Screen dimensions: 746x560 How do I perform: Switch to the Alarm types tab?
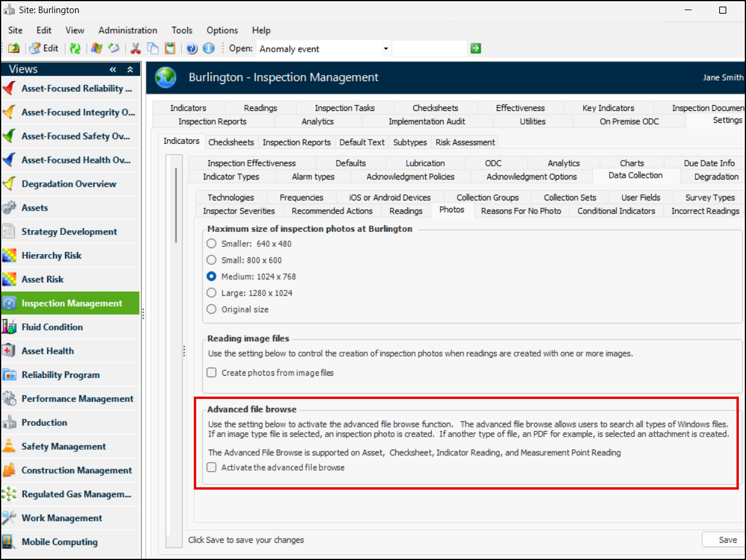click(313, 177)
